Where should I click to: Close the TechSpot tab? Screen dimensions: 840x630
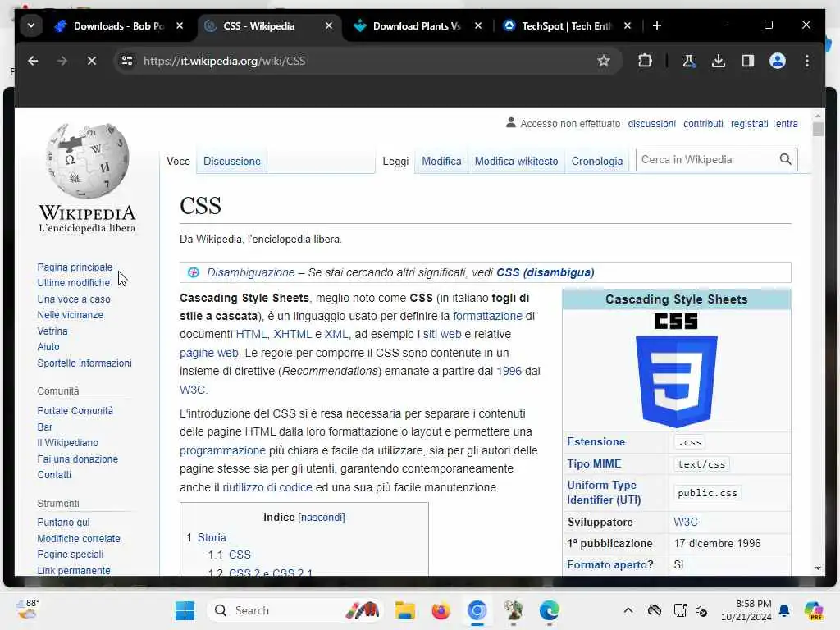coord(628,25)
